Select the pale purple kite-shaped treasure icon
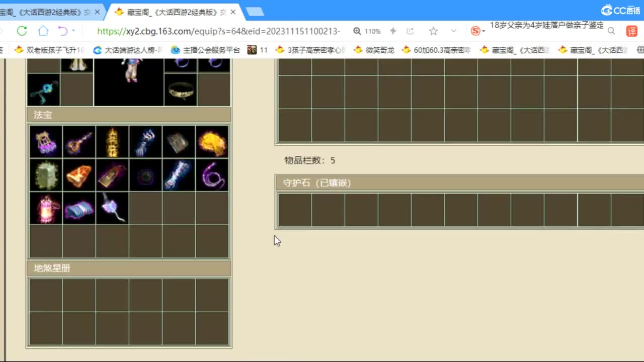This screenshot has height=362, width=644. point(112,208)
